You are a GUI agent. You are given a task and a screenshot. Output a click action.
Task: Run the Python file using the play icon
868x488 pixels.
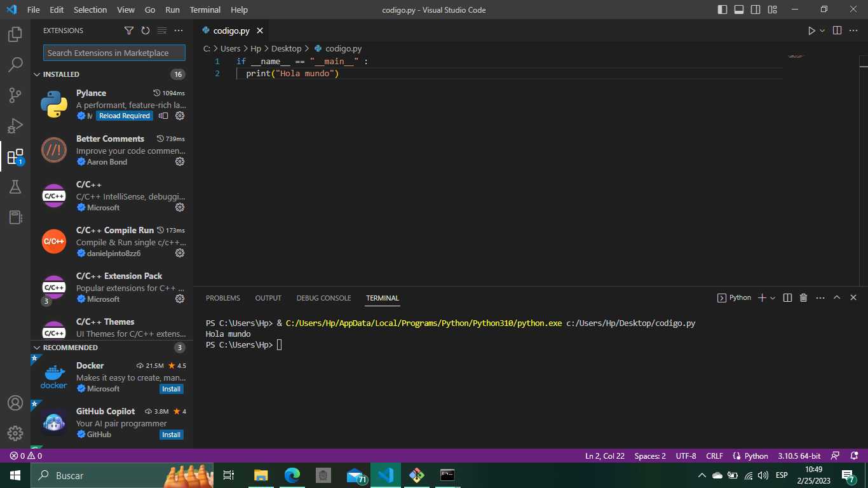click(811, 30)
